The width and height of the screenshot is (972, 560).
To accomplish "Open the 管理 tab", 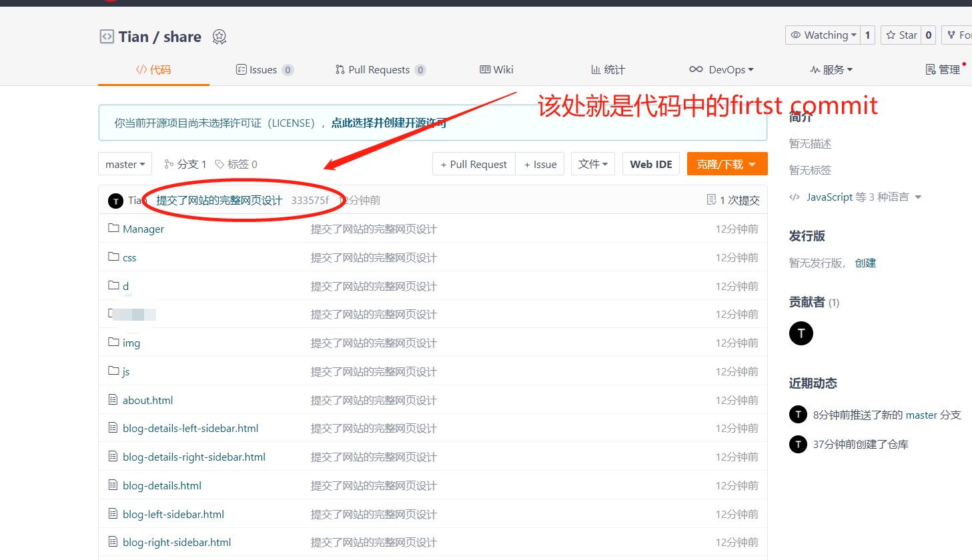I will pos(943,69).
